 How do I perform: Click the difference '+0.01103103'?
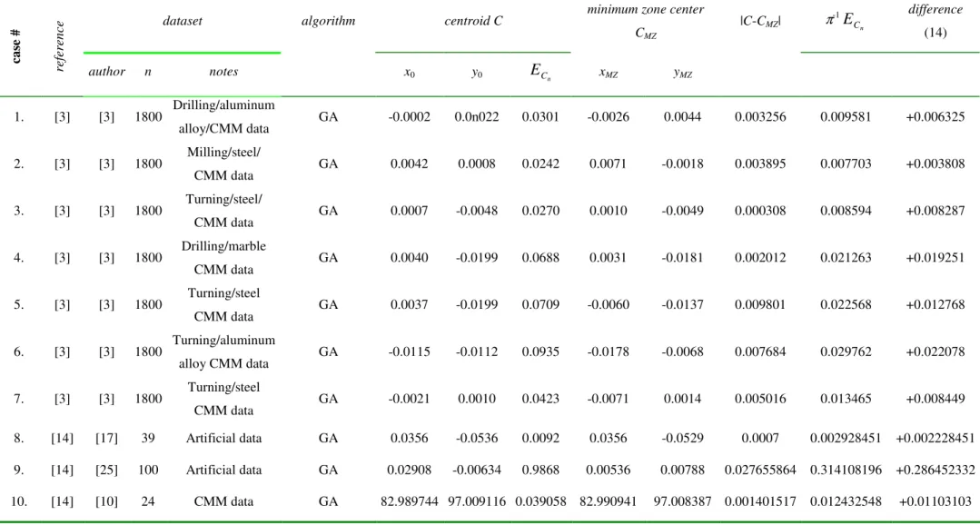coord(935,501)
